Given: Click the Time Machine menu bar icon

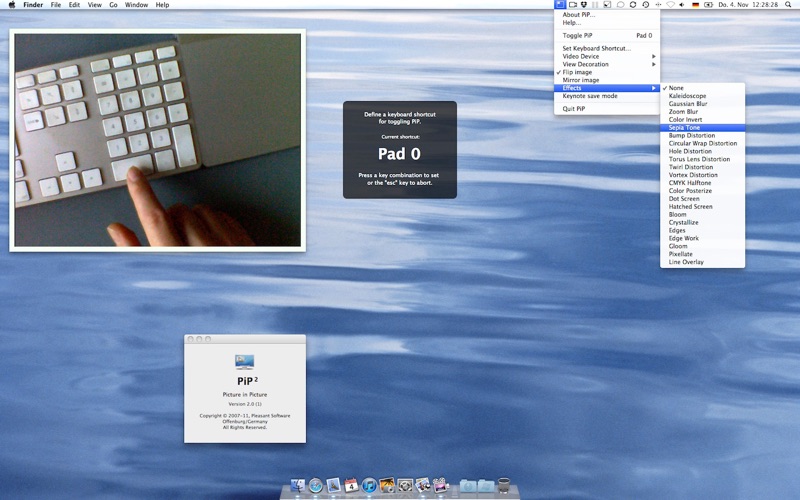Looking at the screenshot, I should pyautogui.click(x=645, y=5).
